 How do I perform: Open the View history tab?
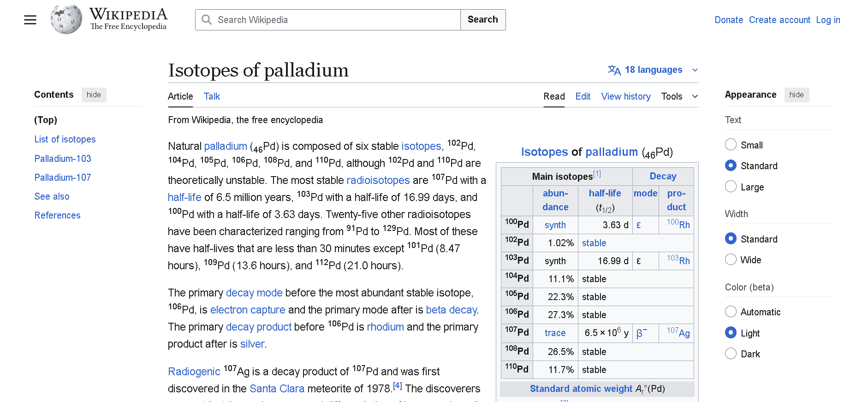click(x=626, y=96)
